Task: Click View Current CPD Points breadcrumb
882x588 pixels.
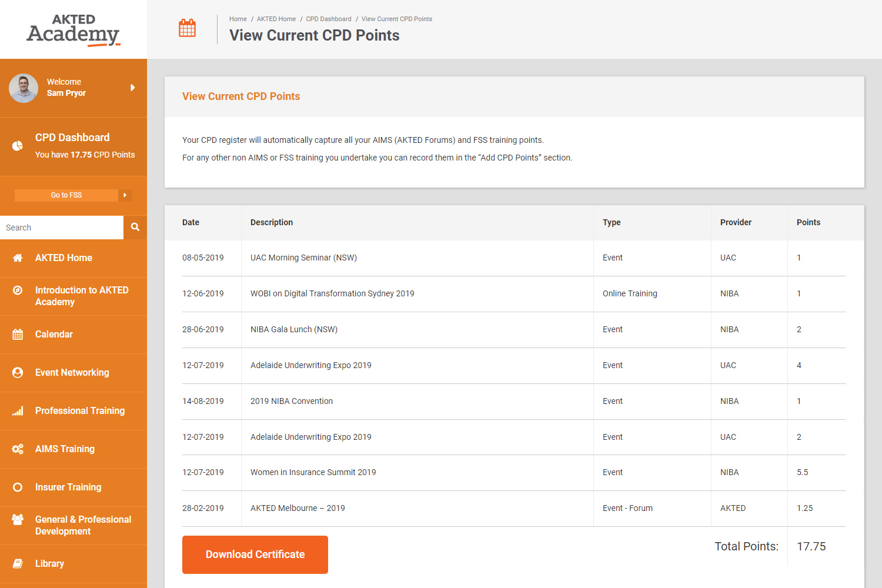Action: click(397, 19)
